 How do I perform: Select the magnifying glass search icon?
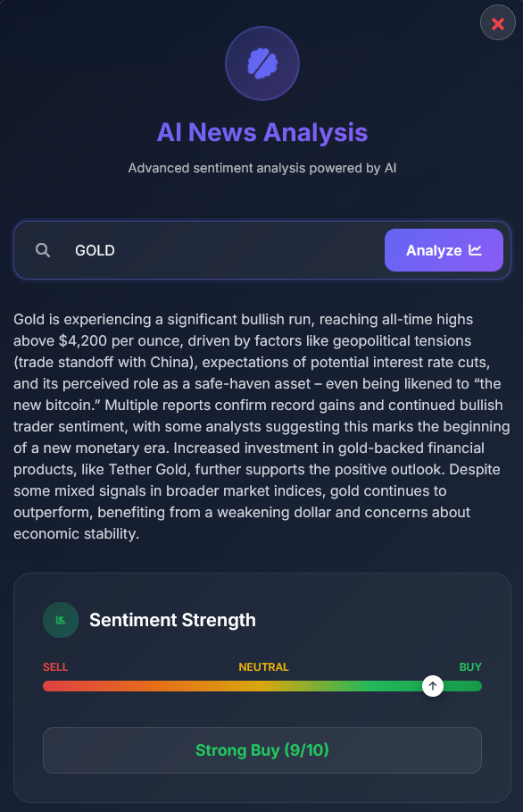[42, 250]
